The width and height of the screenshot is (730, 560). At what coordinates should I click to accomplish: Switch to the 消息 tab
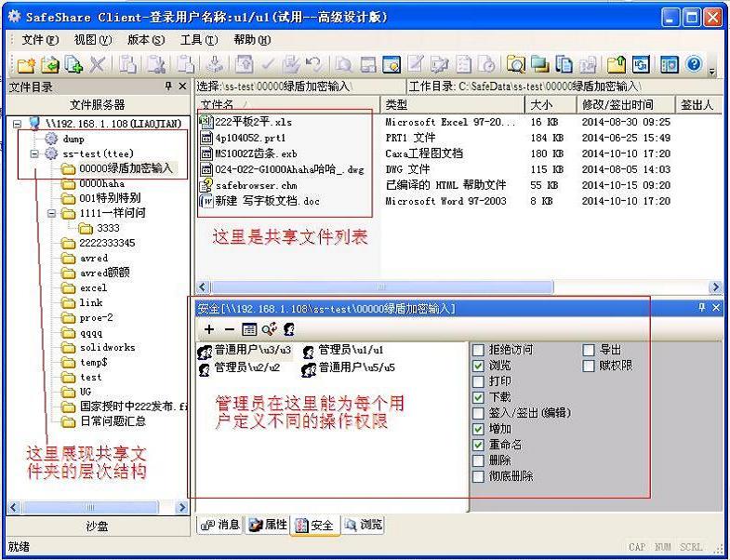[220, 525]
